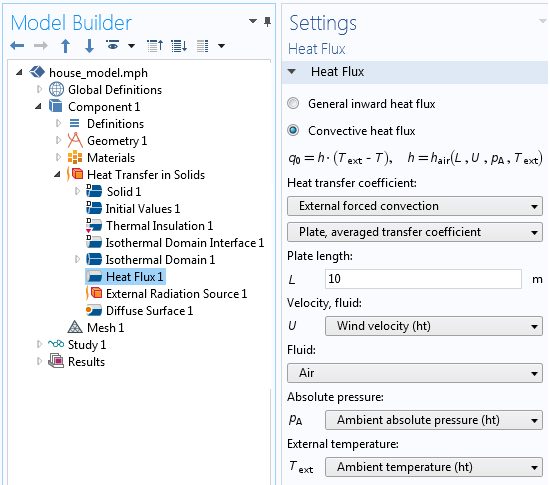Click the Next Node forward arrow

click(41, 46)
